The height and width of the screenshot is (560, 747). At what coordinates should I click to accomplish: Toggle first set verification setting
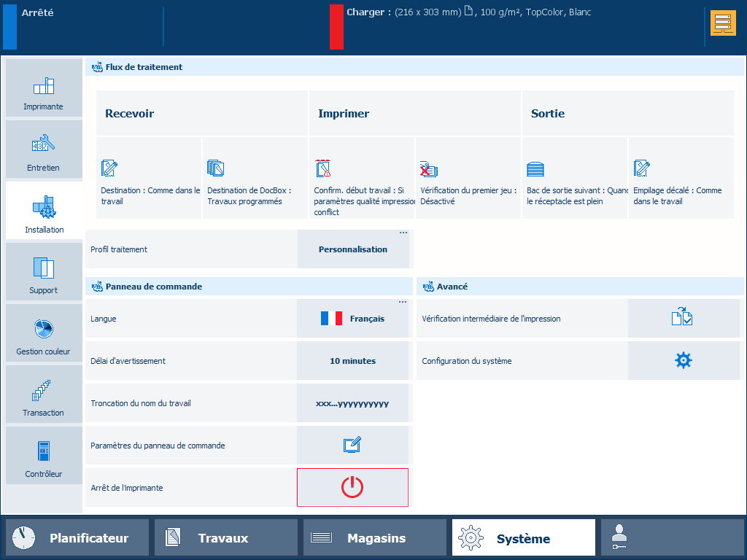click(x=468, y=179)
